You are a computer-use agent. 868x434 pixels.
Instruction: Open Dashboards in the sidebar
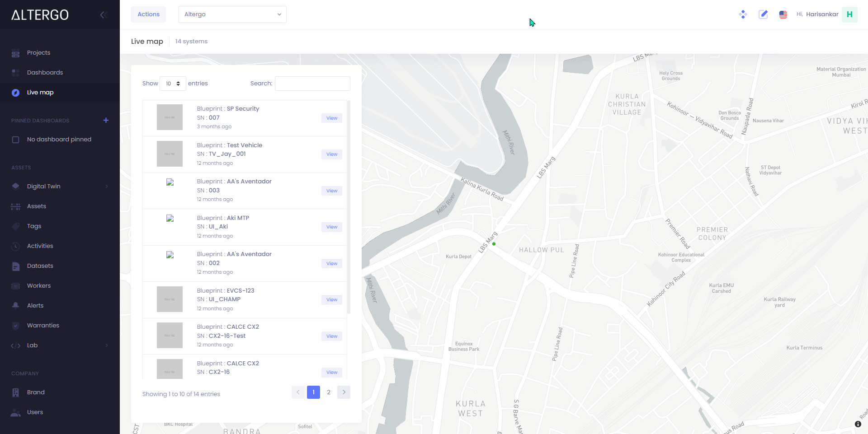pyautogui.click(x=45, y=73)
